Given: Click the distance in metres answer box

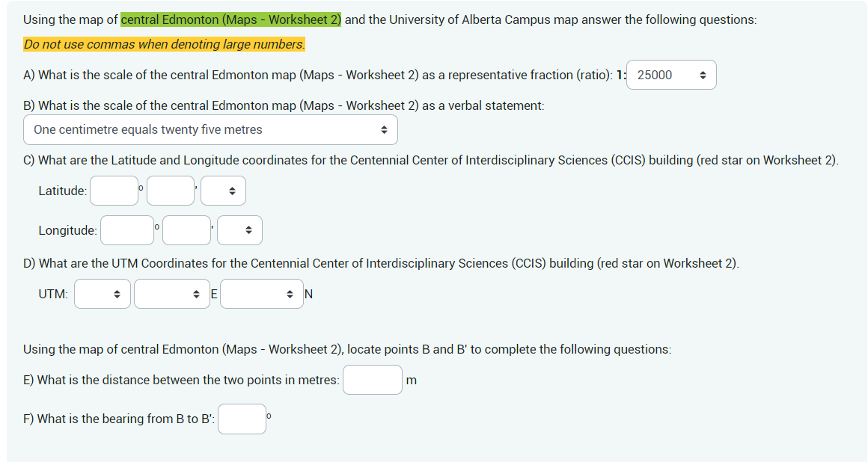Looking at the screenshot, I should (372, 380).
